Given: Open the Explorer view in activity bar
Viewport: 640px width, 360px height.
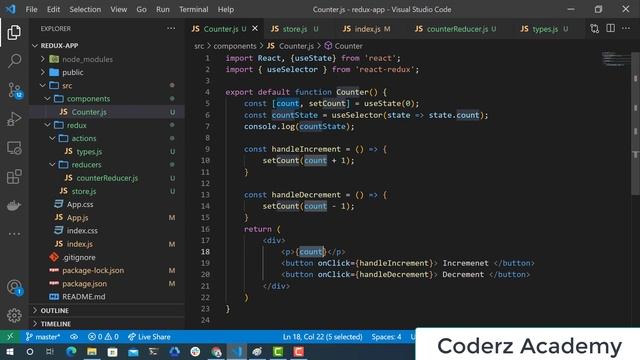Looking at the screenshot, I should (14, 32).
